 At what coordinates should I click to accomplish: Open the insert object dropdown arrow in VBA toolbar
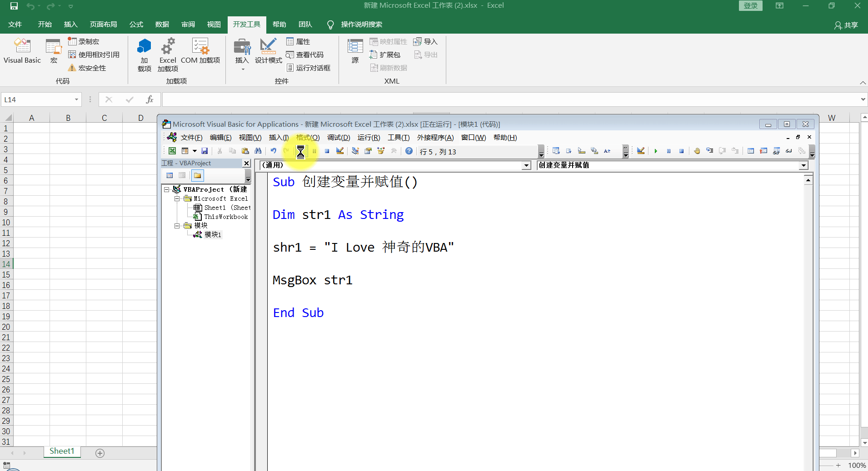[195, 151]
